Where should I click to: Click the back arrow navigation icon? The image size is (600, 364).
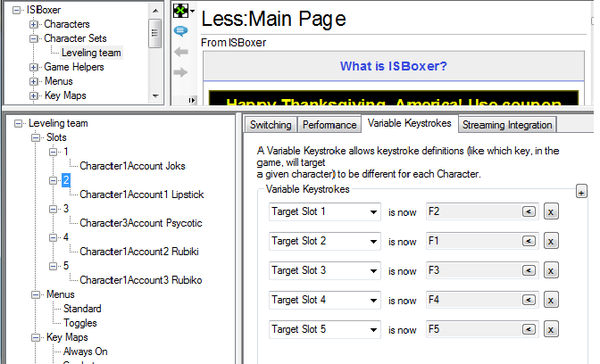click(x=180, y=52)
